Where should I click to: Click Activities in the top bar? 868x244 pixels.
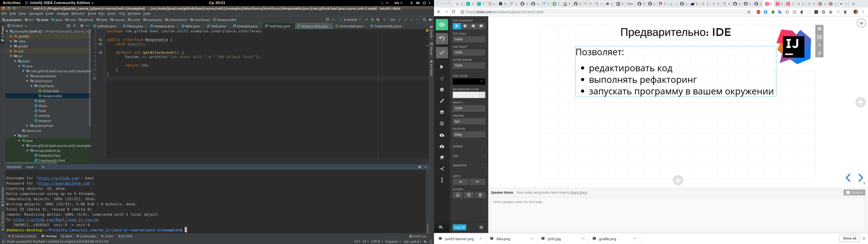click(11, 3)
